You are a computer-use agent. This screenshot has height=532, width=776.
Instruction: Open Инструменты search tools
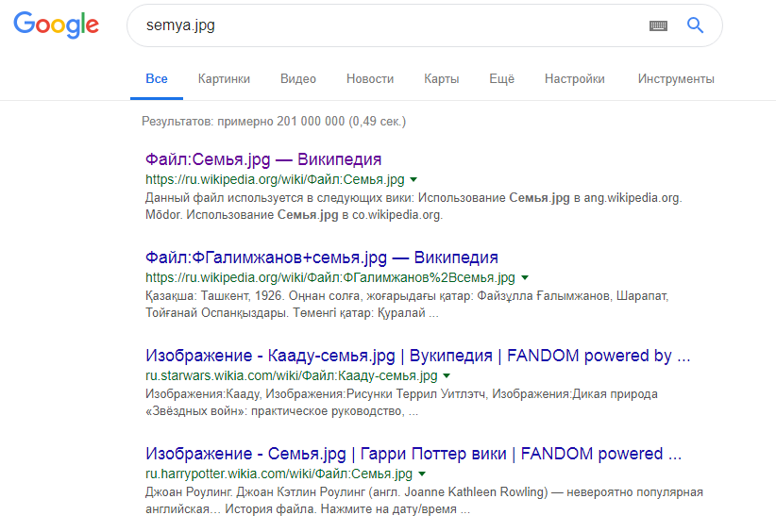click(x=676, y=78)
